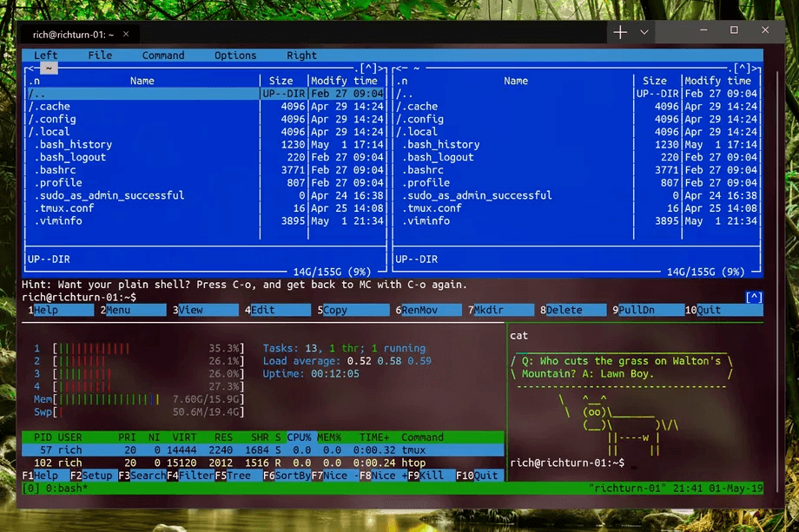This screenshot has width=799, height=532.
Task: Open the File menu in Midnight Commander
Action: 100,55
